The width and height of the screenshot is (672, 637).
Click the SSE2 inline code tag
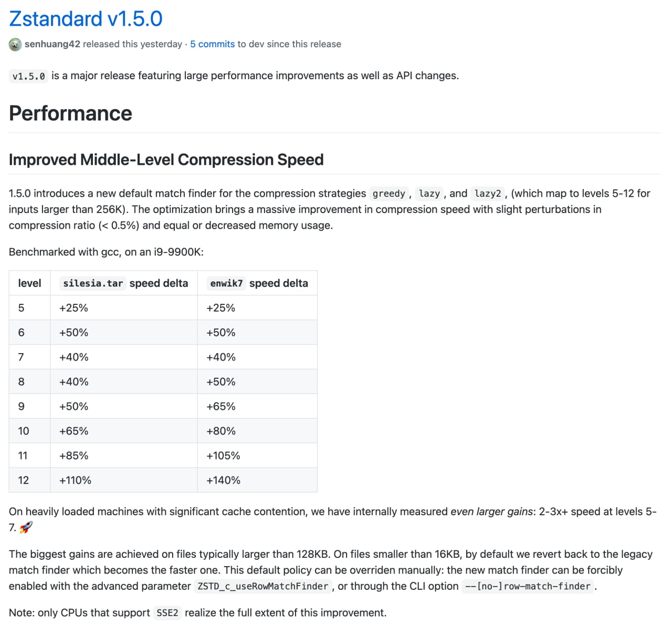point(167,613)
